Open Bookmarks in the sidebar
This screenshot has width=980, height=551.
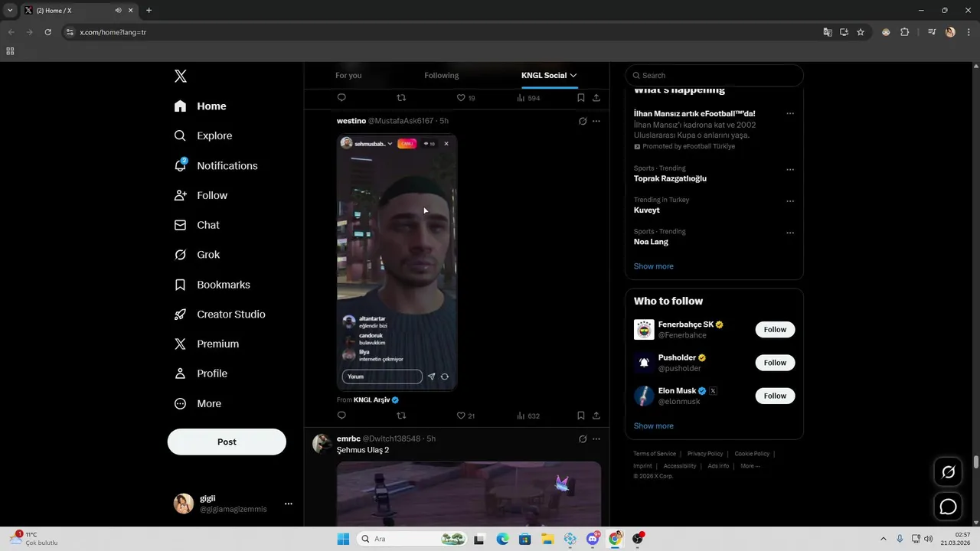pyautogui.click(x=212, y=285)
